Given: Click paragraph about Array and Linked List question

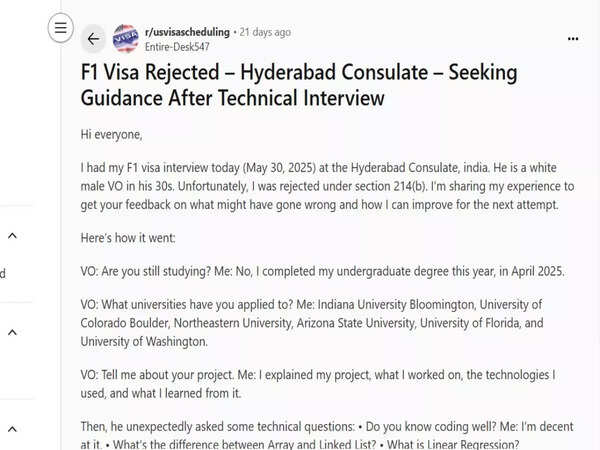Looking at the screenshot, I should tap(327, 435).
